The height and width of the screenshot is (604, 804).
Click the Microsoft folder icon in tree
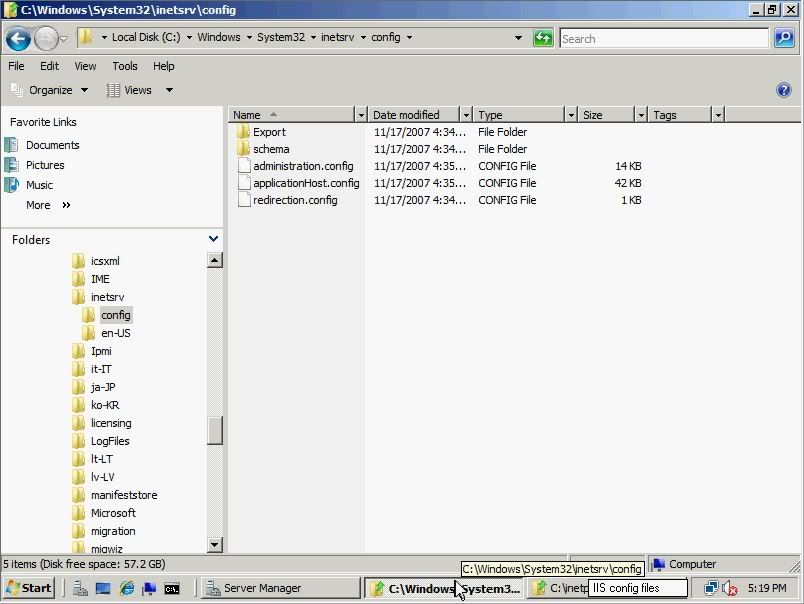tap(78, 513)
